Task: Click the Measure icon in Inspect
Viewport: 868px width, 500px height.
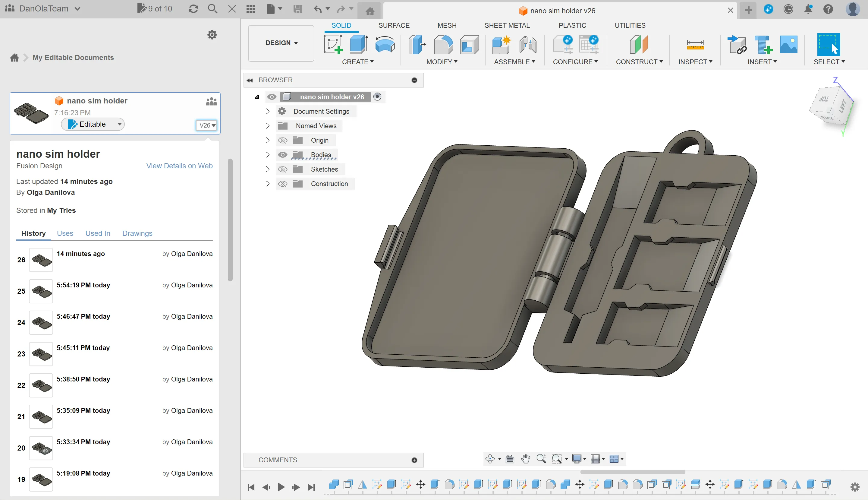Action: pyautogui.click(x=695, y=44)
